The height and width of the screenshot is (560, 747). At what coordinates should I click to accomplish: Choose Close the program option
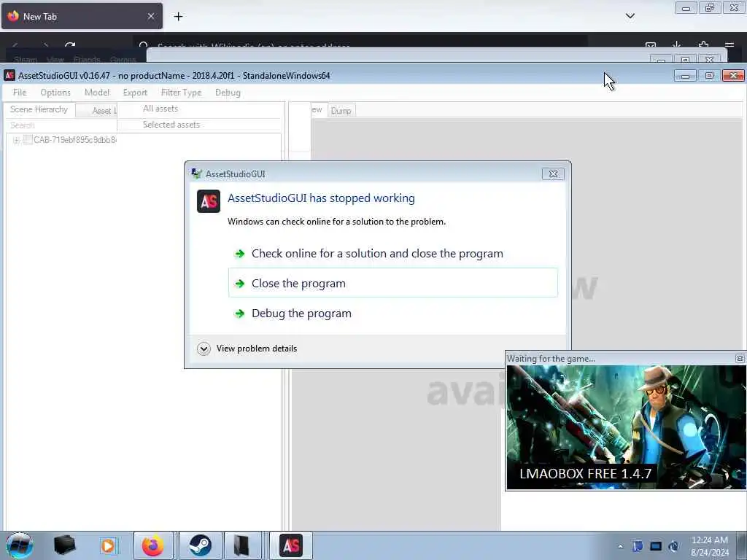pos(393,283)
